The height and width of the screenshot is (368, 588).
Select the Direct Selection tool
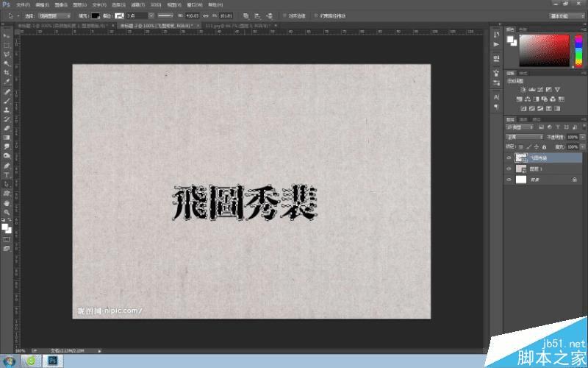(7, 184)
